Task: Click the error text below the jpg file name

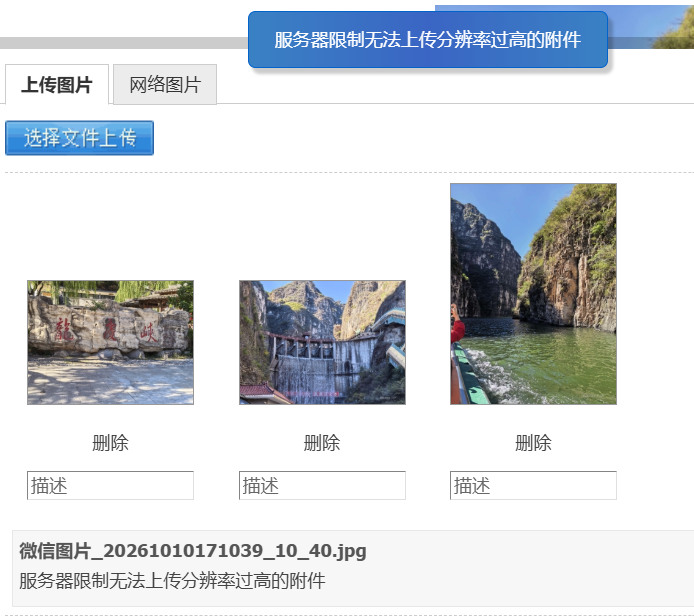Action: (172, 581)
